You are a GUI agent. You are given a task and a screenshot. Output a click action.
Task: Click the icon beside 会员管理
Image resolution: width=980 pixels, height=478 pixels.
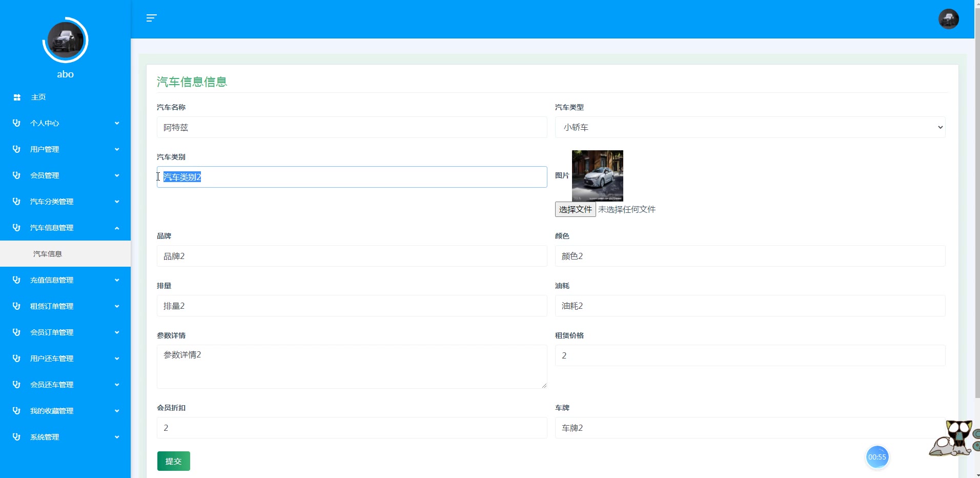(x=16, y=175)
